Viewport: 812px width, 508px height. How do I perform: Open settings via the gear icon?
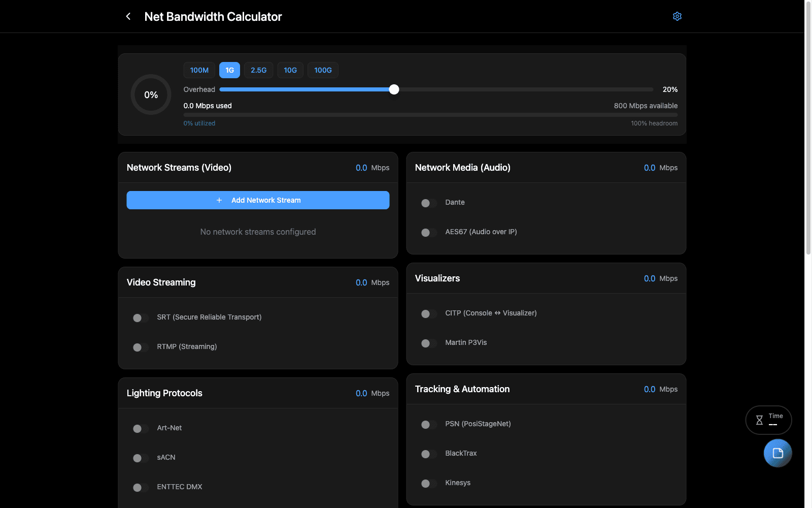(x=677, y=16)
